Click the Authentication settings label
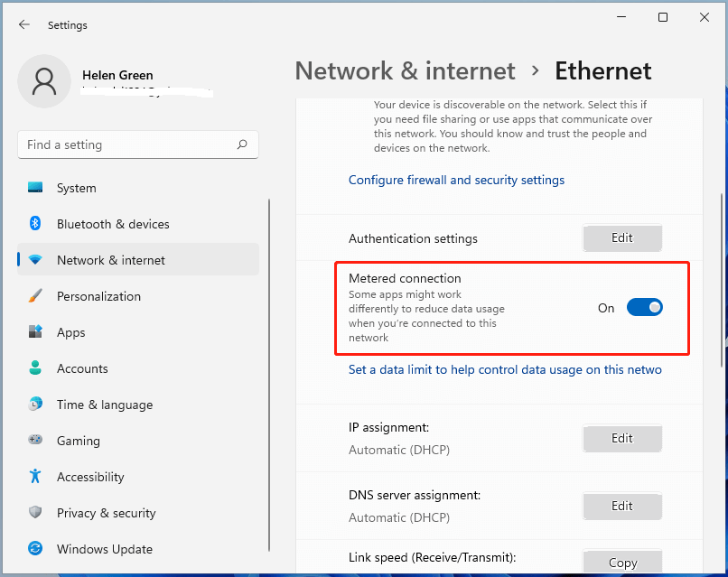The image size is (728, 577). (x=413, y=238)
